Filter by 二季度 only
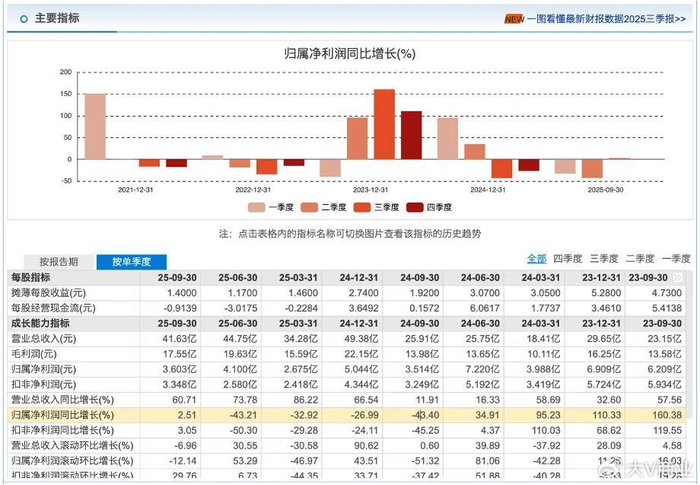Viewport: 700px width, 485px height. (640, 259)
